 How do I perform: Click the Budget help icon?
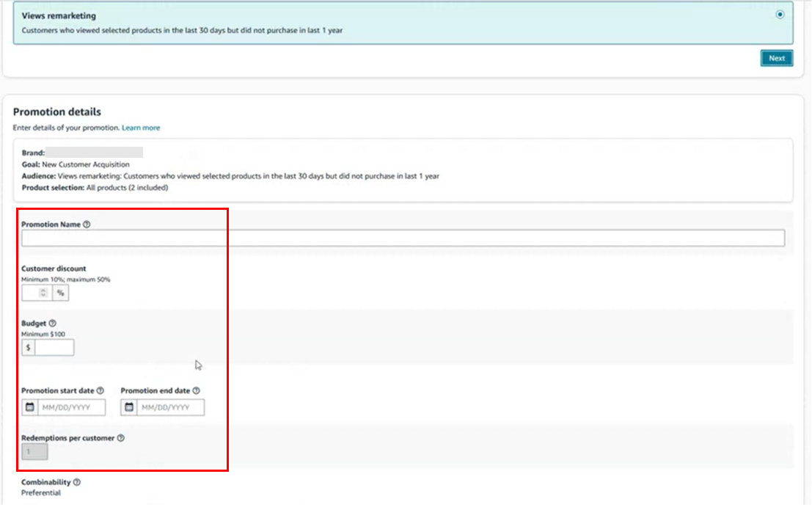point(52,323)
